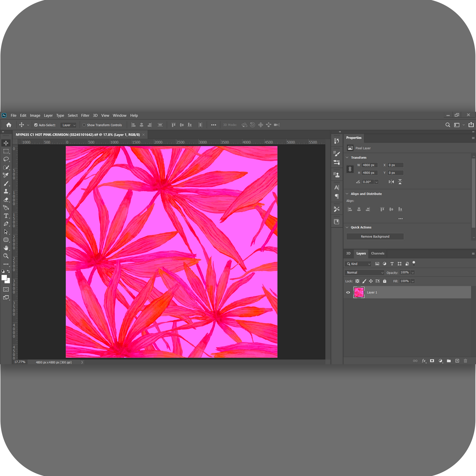Select the Rounded Rectangle shape tool
This screenshot has width=476, height=476.
tap(6, 240)
